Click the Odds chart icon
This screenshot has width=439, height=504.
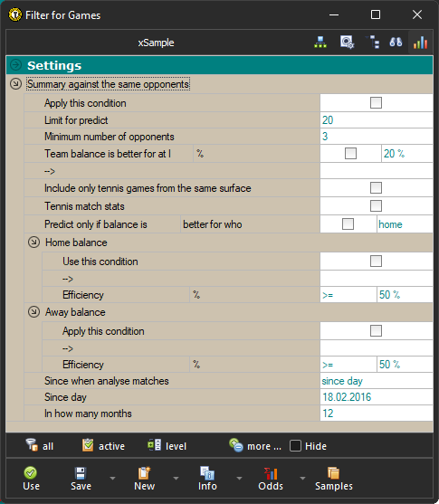(x=271, y=473)
